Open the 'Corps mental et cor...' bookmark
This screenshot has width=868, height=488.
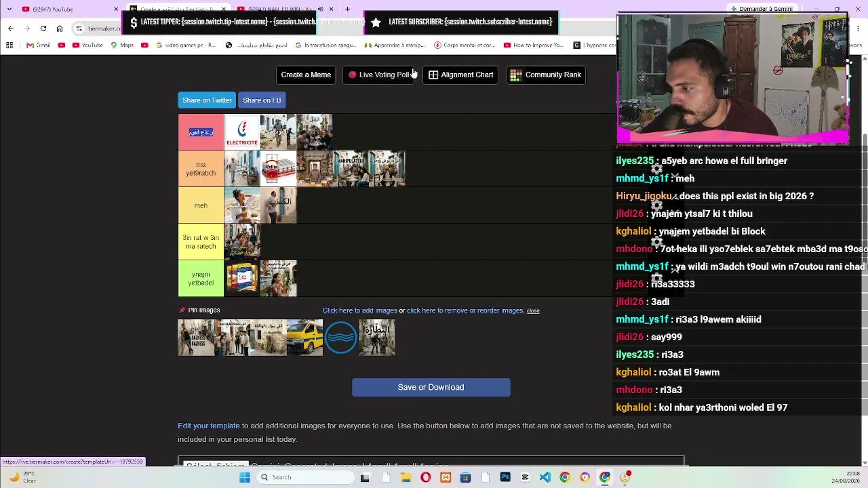tap(465, 45)
